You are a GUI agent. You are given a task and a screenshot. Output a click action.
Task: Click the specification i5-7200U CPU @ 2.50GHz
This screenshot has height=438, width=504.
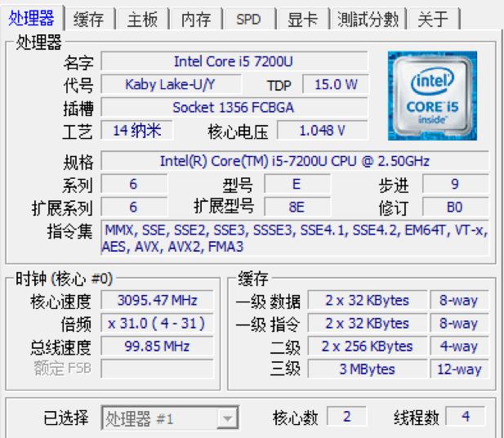(295, 161)
